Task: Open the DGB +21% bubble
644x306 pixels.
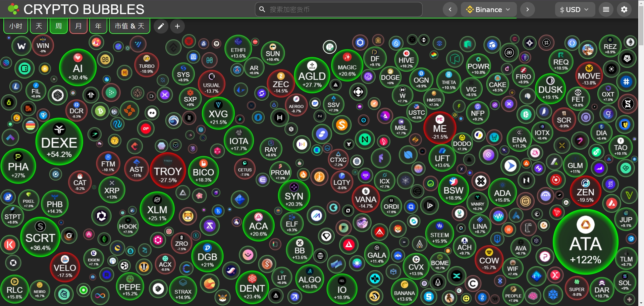Action: [x=207, y=257]
